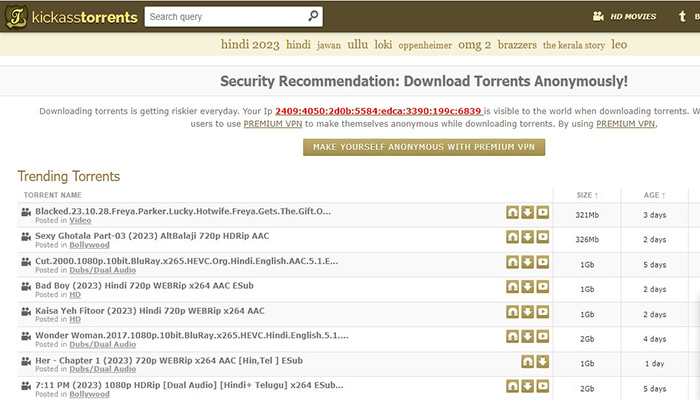The height and width of the screenshot is (400, 700).
Task: Select the 'hindi 2023' trending tag
Action: (250, 45)
